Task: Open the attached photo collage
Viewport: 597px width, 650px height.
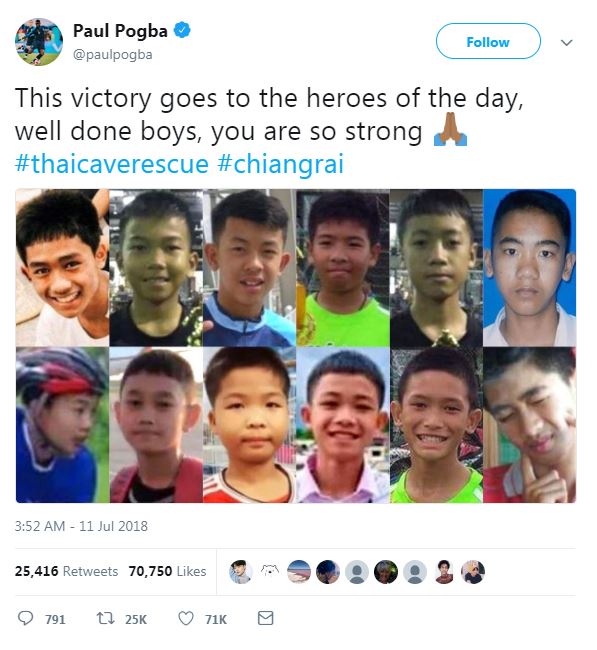Action: point(296,346)
